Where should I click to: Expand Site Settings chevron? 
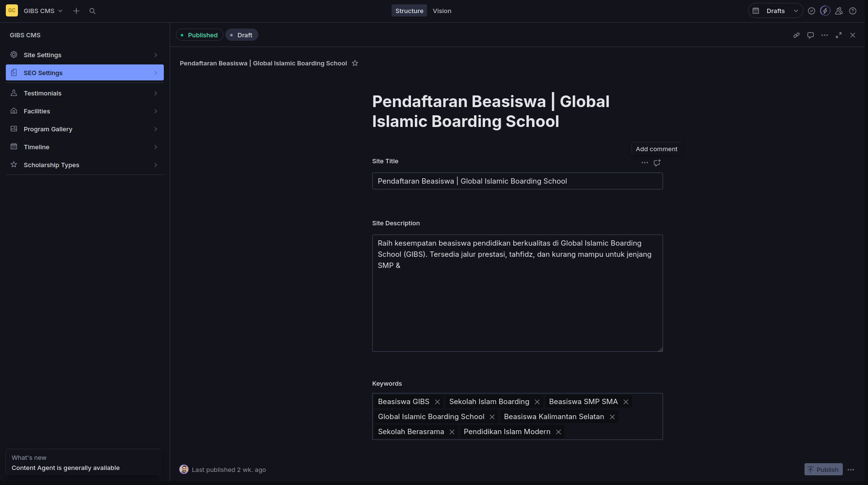156,55
